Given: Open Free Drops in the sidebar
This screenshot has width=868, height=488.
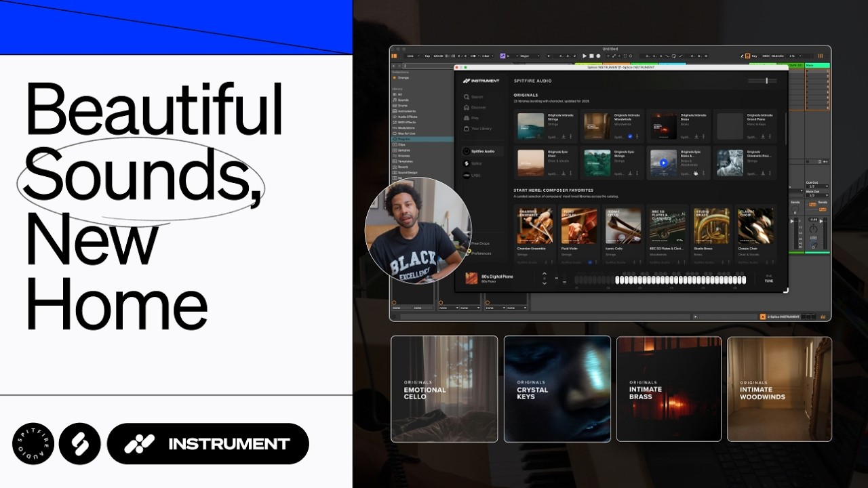Looking at the screenshot, I should click(479, 243).
